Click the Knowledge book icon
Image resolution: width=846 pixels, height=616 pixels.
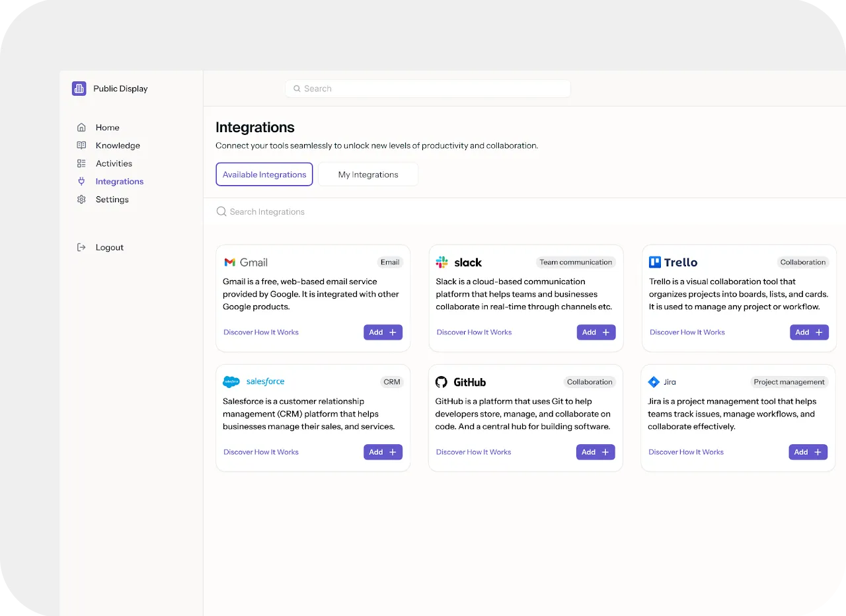pos(81,145)
